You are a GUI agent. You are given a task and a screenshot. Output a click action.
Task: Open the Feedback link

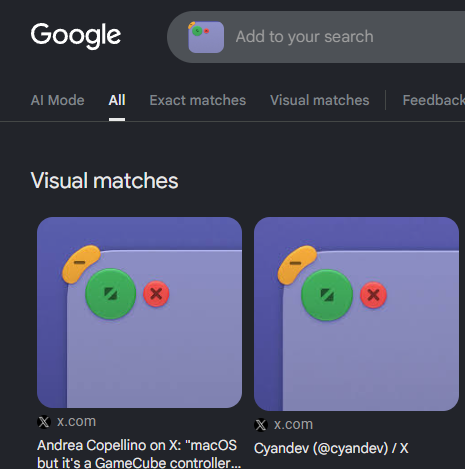coord(434,100)
